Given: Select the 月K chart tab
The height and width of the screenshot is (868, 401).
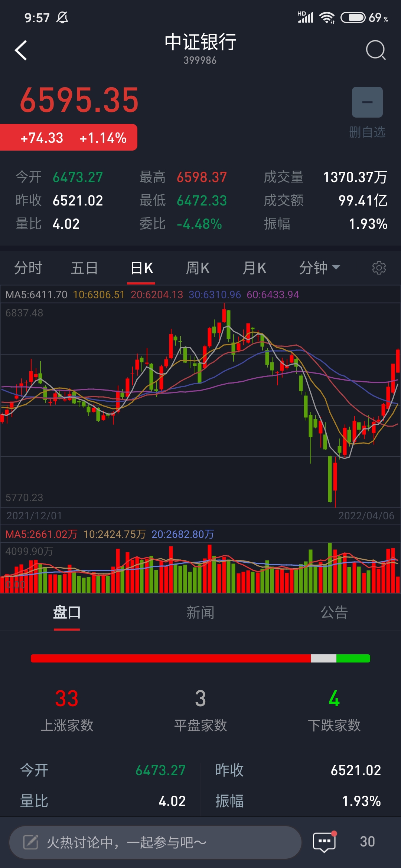Looking at the screenshot, I should click(254, 268).
